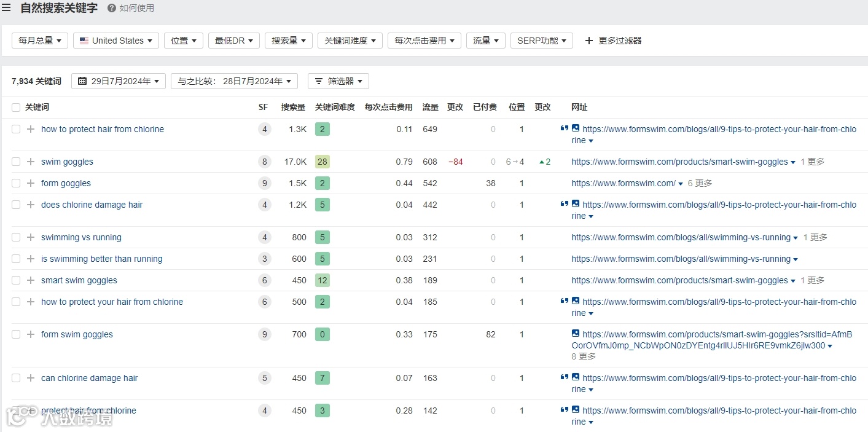
Task: Click 更多过滤器 button
Action: [613, 41]
